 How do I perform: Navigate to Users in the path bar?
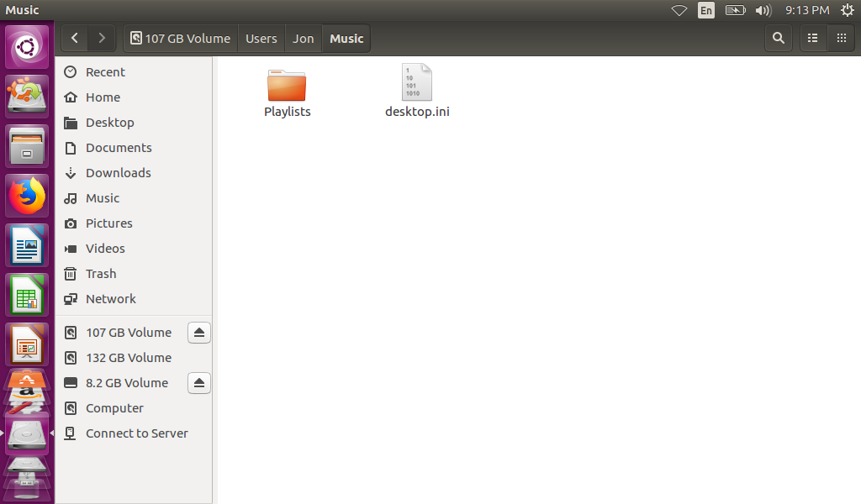point(261,39)
